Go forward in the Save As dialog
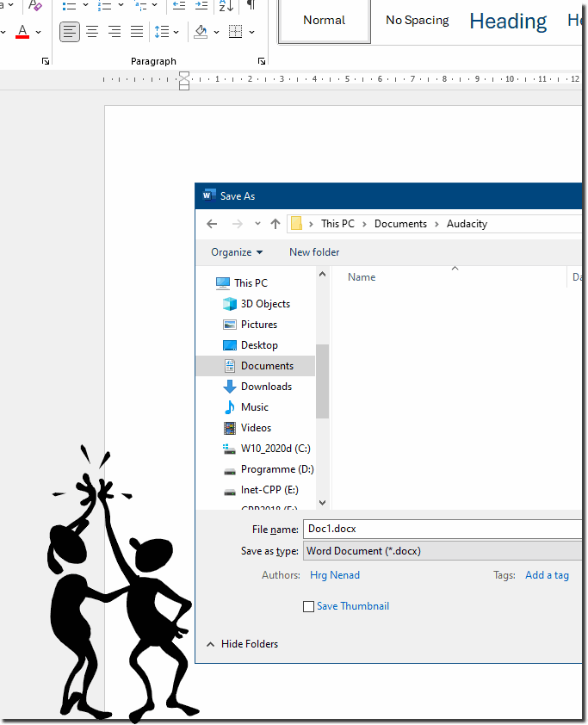Image resolution: width=588 pixels, height=725 pixels. click(x=237, y=224)
